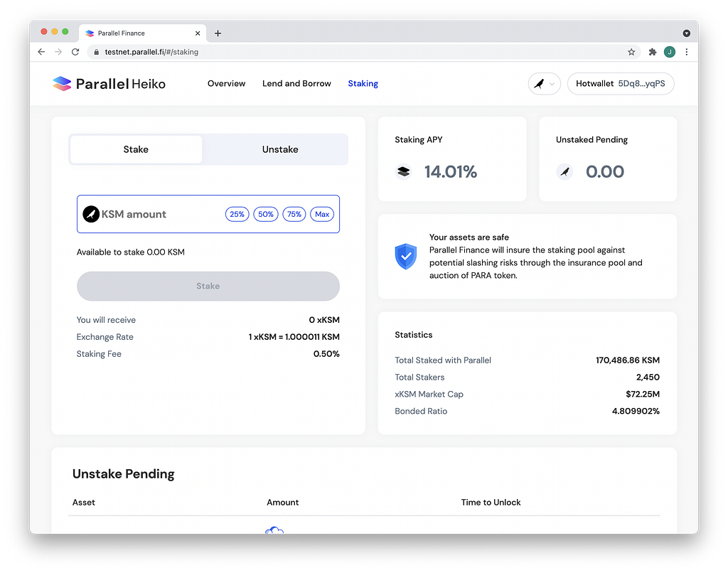Reload the page

pyautogui.click(x=75, y=52)
